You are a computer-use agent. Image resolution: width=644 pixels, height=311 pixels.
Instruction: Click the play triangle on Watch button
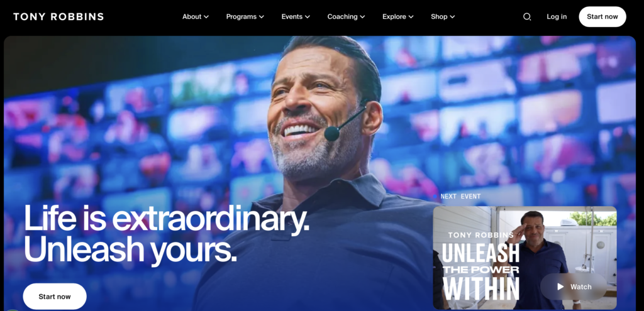(560, 286)
